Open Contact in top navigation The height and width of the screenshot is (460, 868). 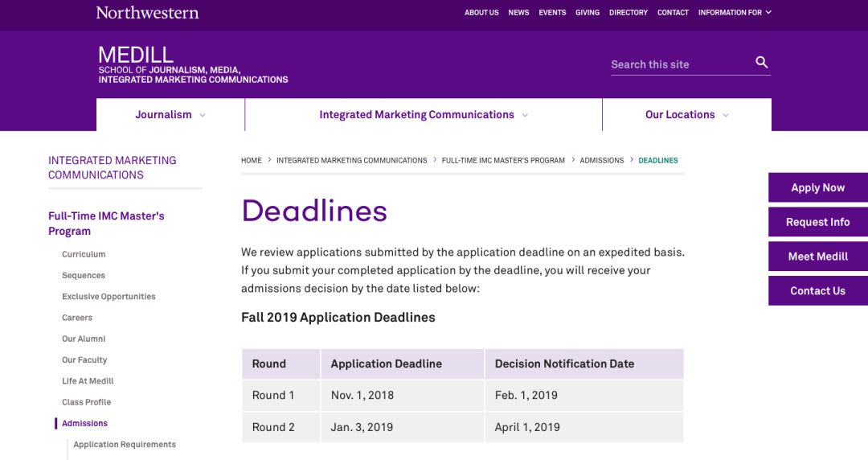[x=674, y=12]
